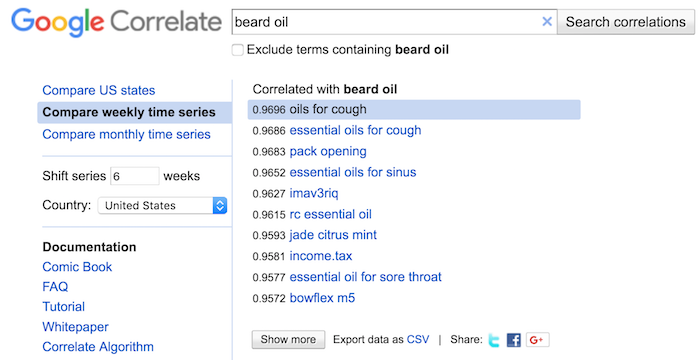The width and height of the screenshot is (700, 360).
Task: Open the Whitepaper link
Action: point(75,327)
